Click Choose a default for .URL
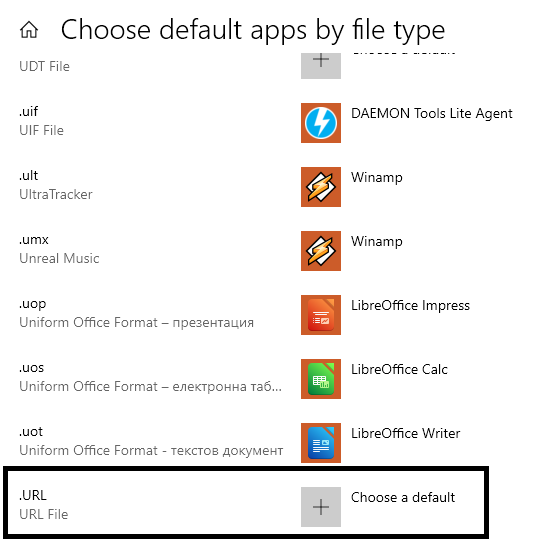Screen dimensions: 544x545 tap(403, 497)
